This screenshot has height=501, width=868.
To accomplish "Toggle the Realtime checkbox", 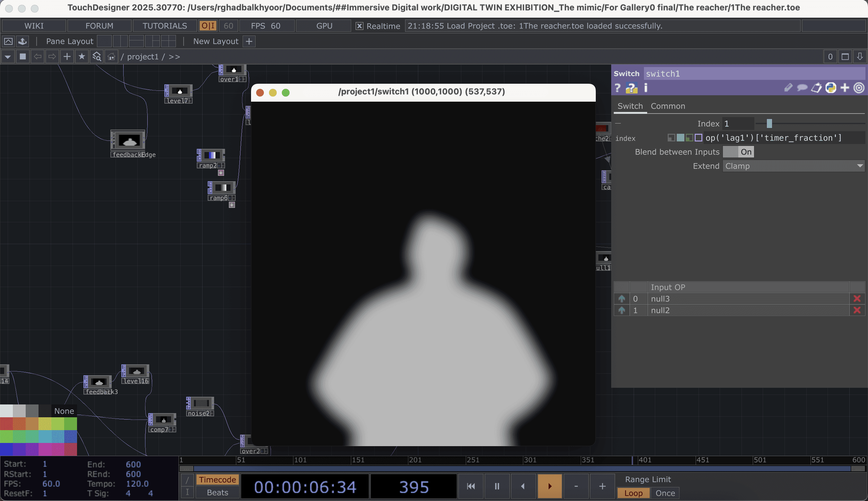I will (359, 26).
